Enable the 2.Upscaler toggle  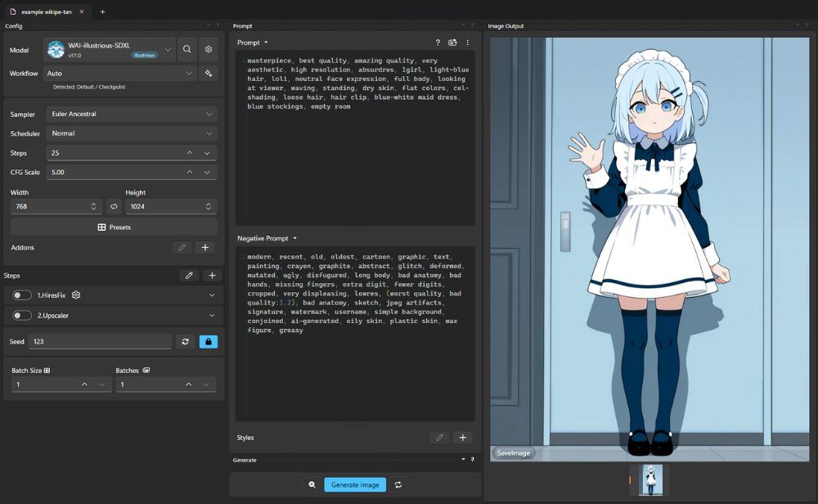[21, 316]
